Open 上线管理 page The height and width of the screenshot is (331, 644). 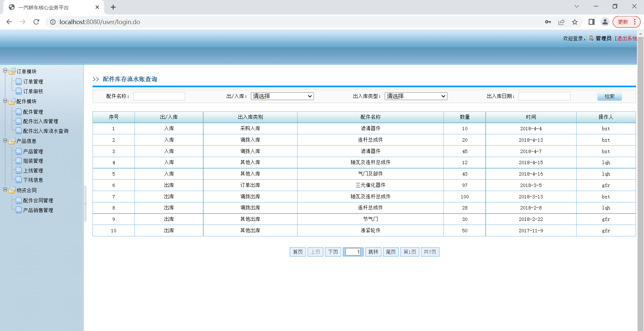point(33,171)
